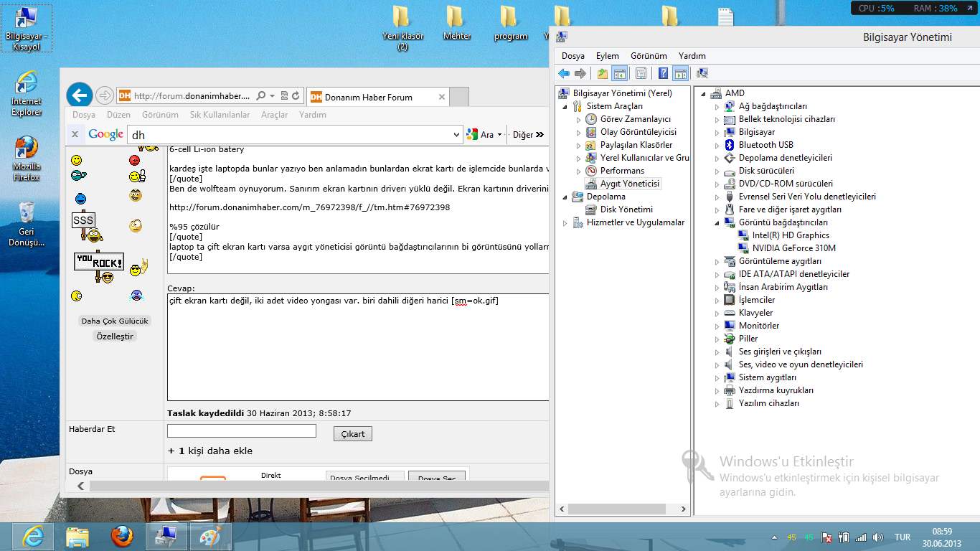Click the Ara search button on Google toolbar
The width and height of the screenshot is (980, 551).
click(x=484, y=134)
